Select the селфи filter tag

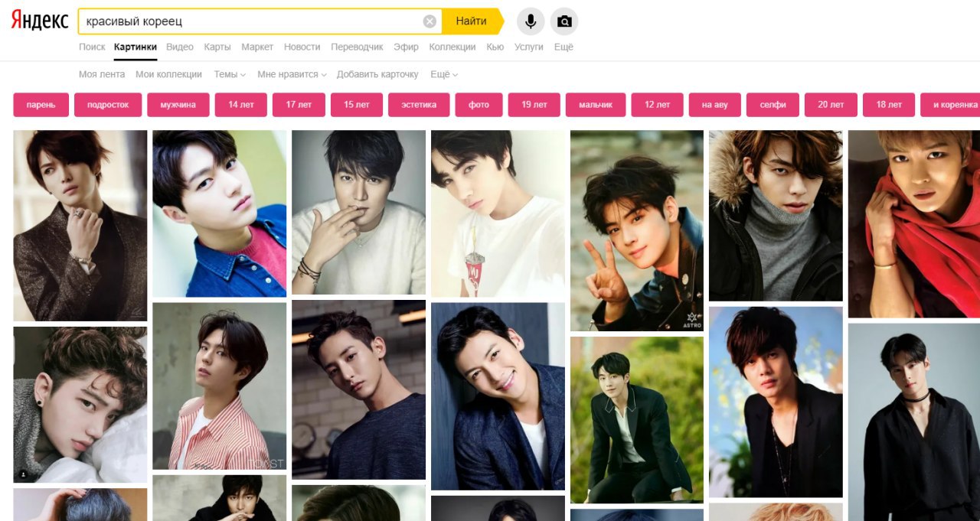click(x=773, y=105)
